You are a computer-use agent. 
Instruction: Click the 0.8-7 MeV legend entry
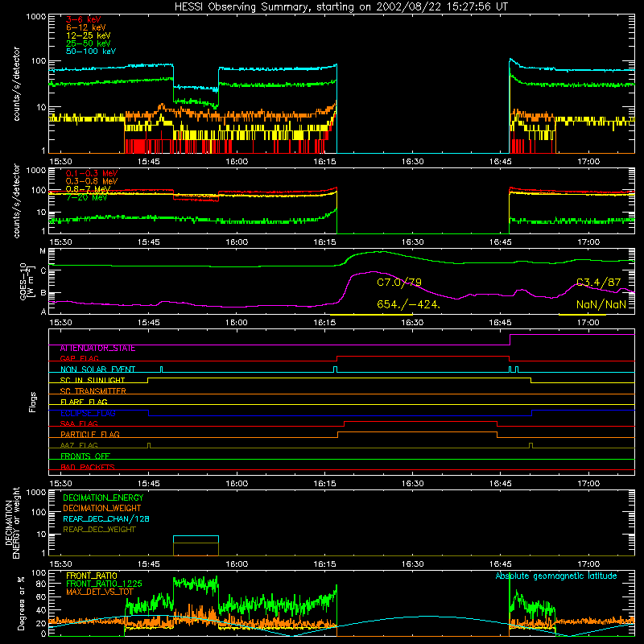[88, 189]
